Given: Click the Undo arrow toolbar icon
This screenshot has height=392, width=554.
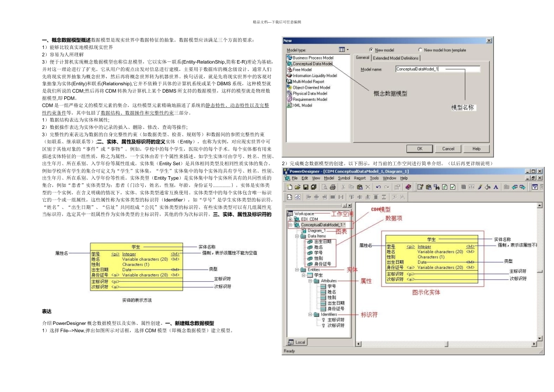Looking at the screenshot, I should (378, 187).
